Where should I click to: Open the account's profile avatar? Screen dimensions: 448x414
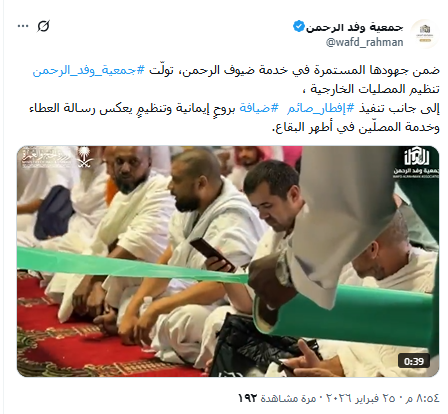[x=424, y=34]
